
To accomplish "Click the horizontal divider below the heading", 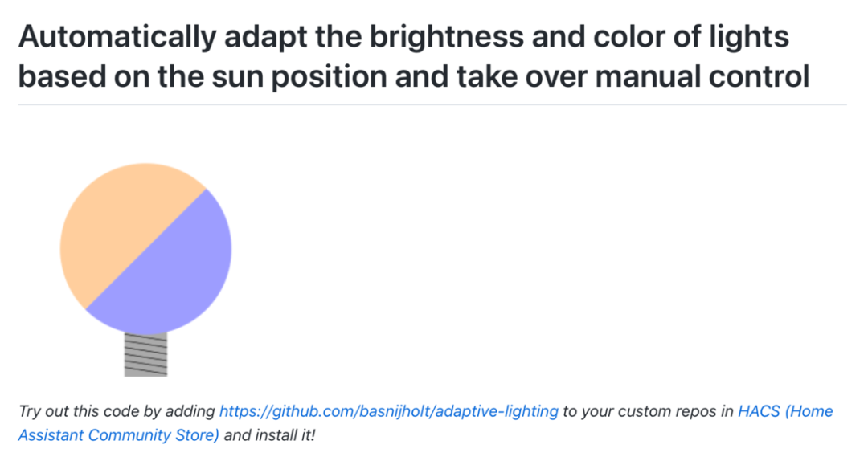I will [x=432, y=104].
